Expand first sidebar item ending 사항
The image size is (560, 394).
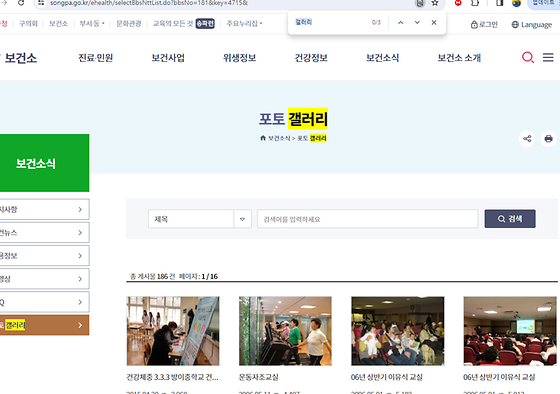[x=44, y=209]
